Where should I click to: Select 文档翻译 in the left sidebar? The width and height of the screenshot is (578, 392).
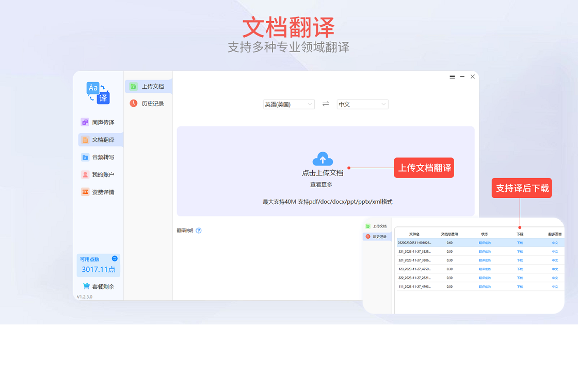pyautogui.click(x=101, y=140)
